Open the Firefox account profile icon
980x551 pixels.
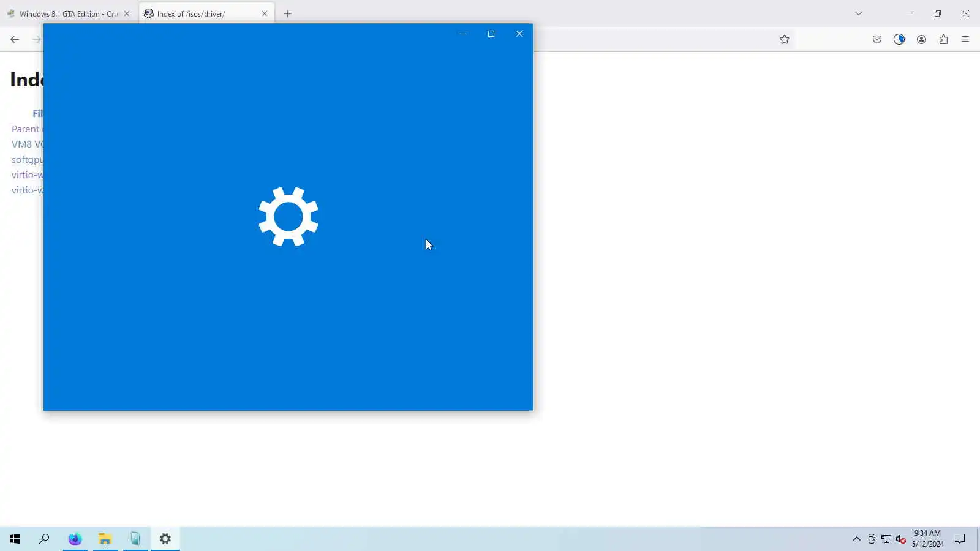coord(921,39)
